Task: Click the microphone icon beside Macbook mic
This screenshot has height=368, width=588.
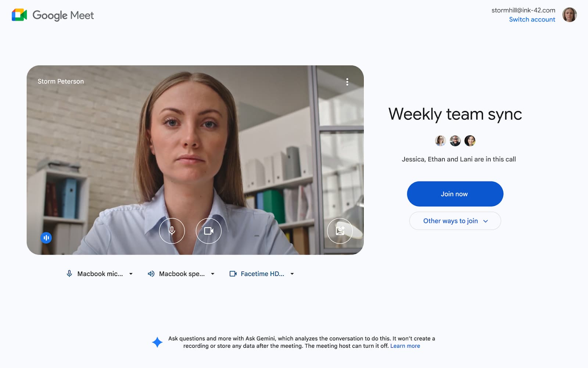Action: 69,274
